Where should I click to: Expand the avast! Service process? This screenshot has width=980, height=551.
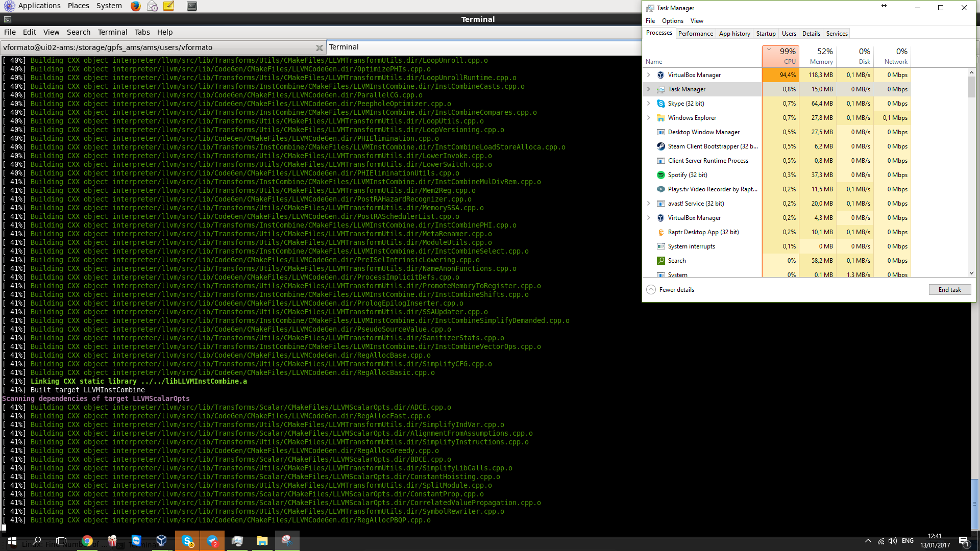pos(649,204)
